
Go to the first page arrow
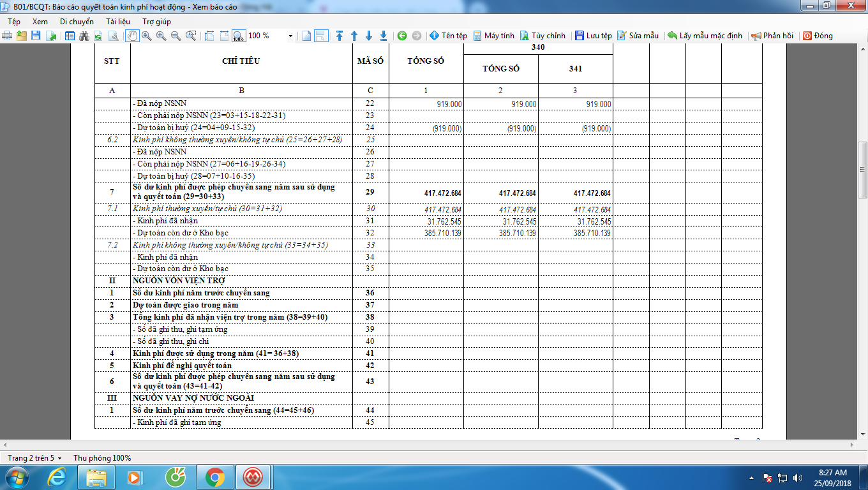click(340, 36)
